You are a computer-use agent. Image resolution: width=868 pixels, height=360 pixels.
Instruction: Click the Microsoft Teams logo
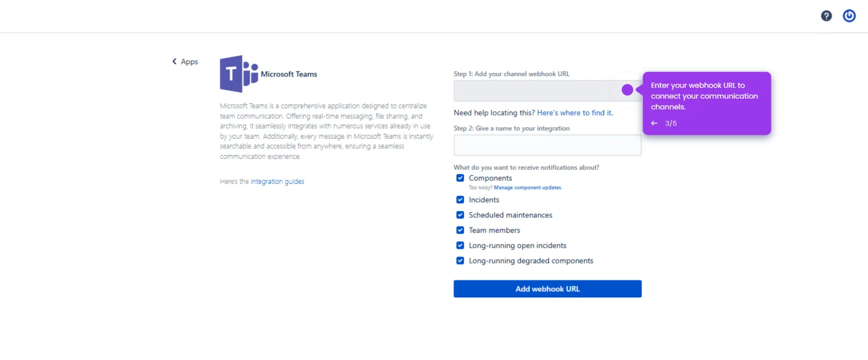(239, 74)
